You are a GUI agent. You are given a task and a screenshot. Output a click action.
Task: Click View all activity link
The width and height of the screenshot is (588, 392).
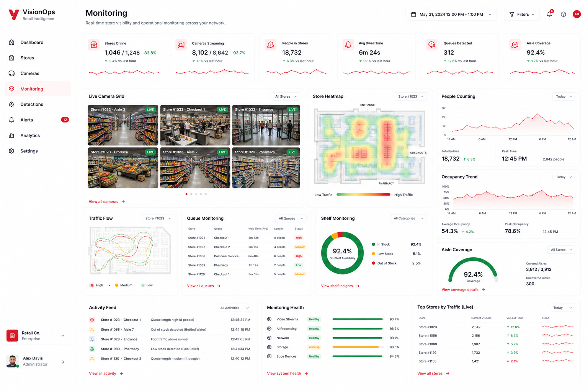(x=106, y=374)
